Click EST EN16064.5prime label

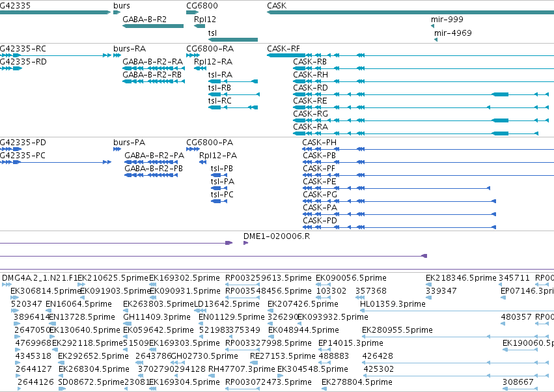(x=78, y=304)
